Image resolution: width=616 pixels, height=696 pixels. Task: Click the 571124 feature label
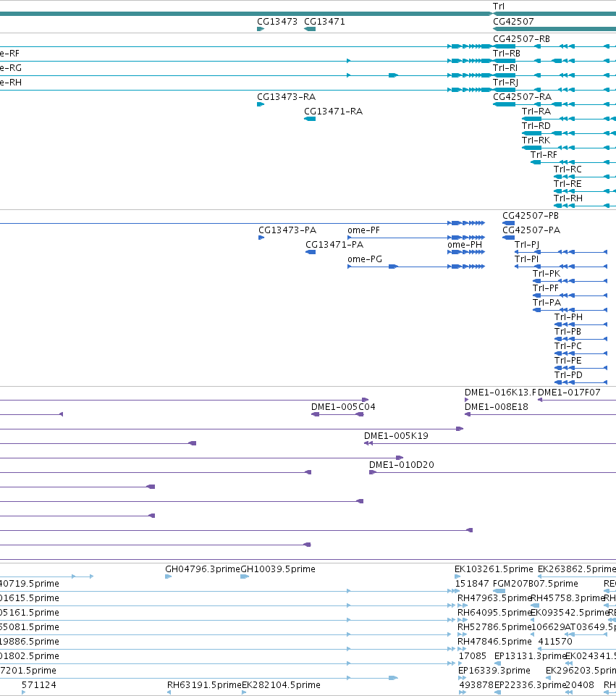(39, 685)
